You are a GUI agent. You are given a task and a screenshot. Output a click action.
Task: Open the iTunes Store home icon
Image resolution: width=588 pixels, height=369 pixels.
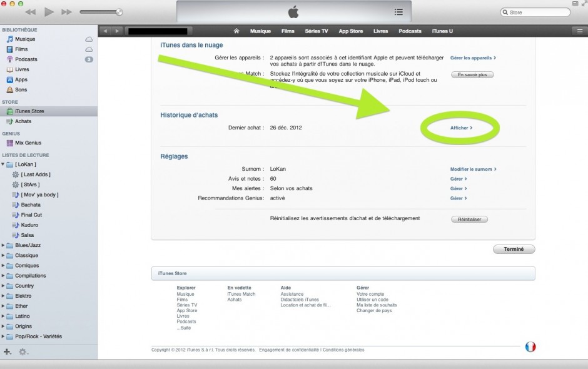point(236,31)
